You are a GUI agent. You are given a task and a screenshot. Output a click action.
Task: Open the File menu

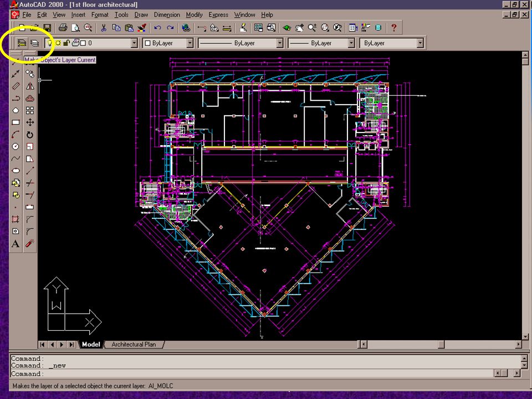[x=27, y=15]
